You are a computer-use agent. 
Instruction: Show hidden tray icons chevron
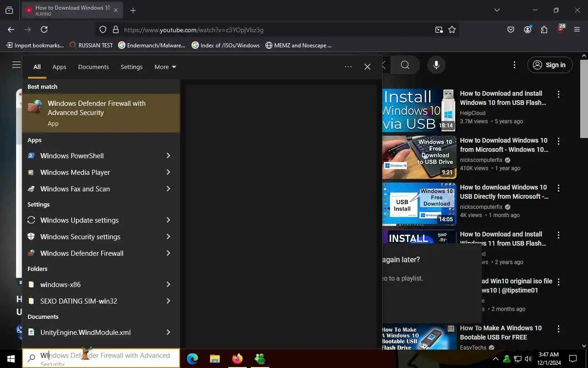click(x=495, y=359)
